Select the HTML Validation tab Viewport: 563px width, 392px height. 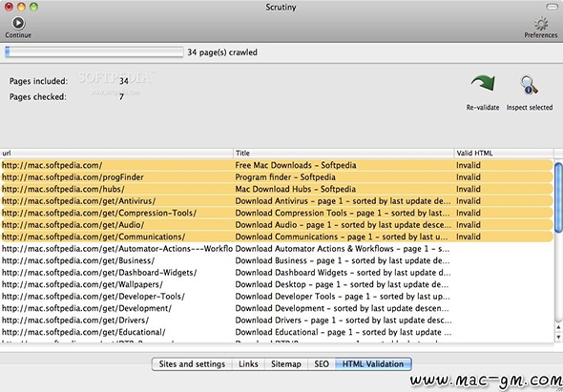coord(373,364)
